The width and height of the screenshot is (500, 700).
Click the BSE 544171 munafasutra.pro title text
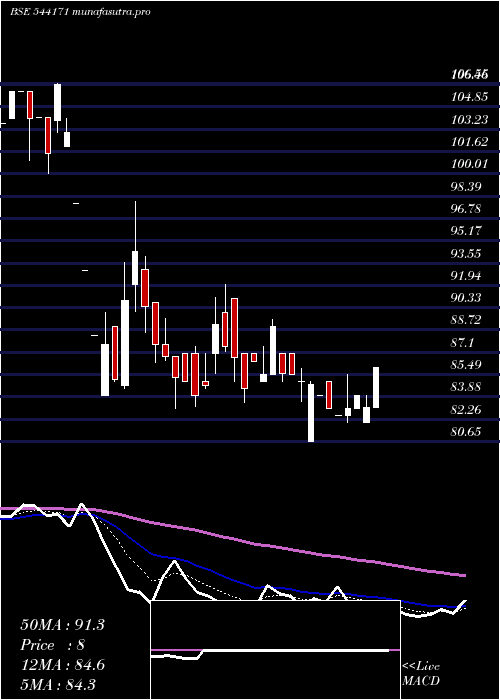click(x=80, y=12)
